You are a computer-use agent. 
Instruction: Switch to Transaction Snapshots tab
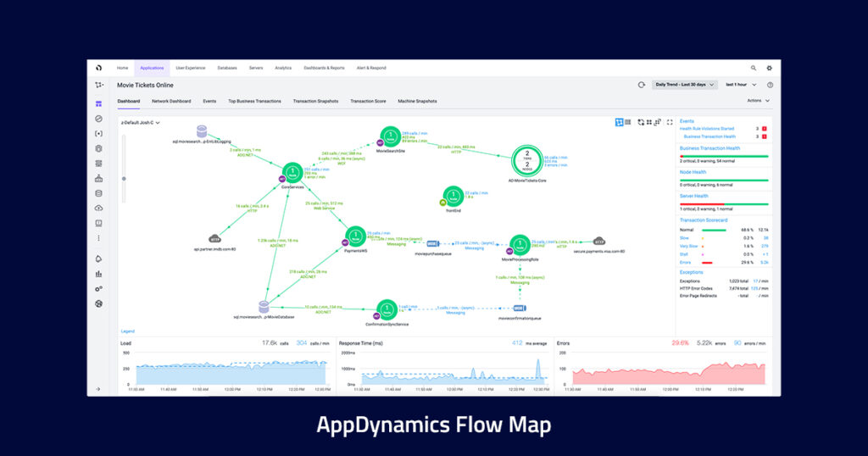coord(315,101)
